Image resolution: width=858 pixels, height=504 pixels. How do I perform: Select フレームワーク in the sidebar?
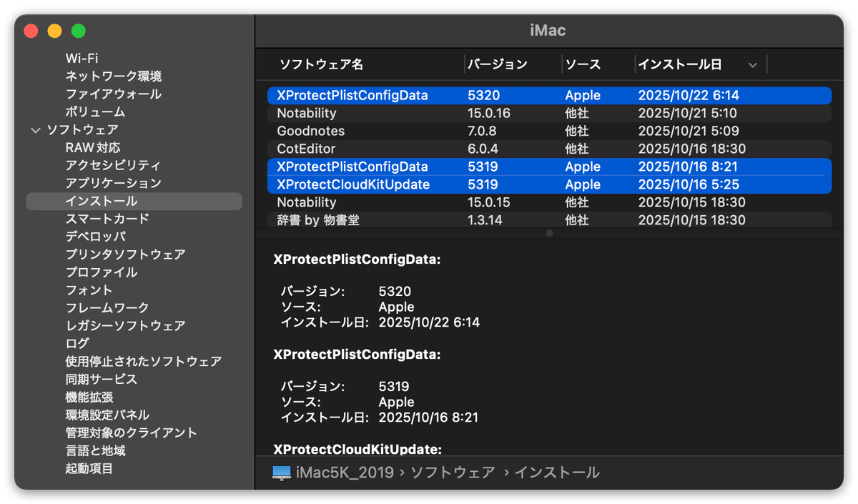(x=107, y=308)
